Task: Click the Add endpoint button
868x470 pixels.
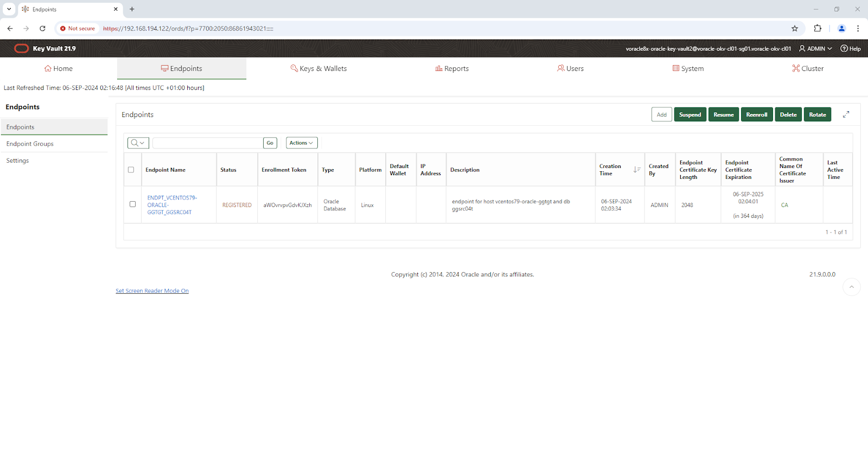Action: click(662, 114)
